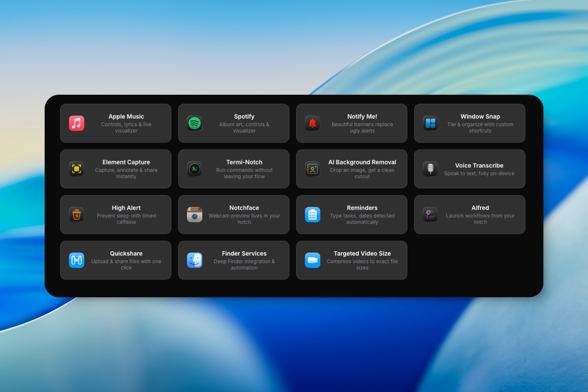Select the "Finder Services" title text

(244, 254)
